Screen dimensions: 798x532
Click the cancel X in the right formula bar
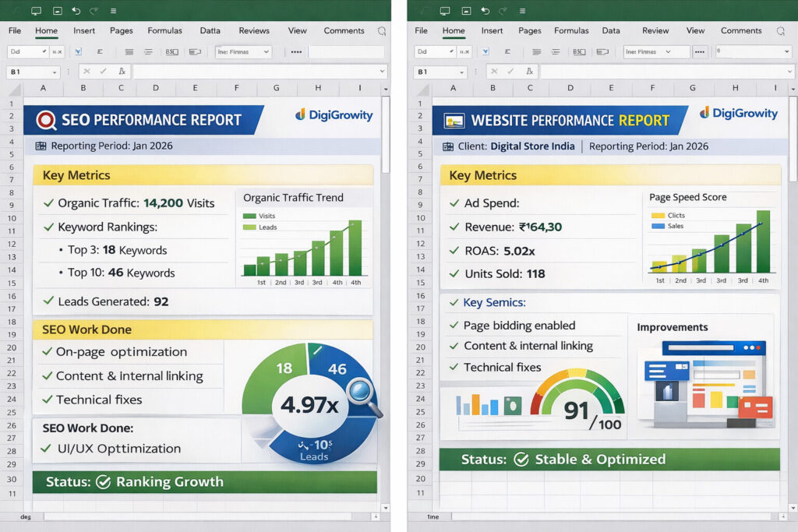pos(494,72)
